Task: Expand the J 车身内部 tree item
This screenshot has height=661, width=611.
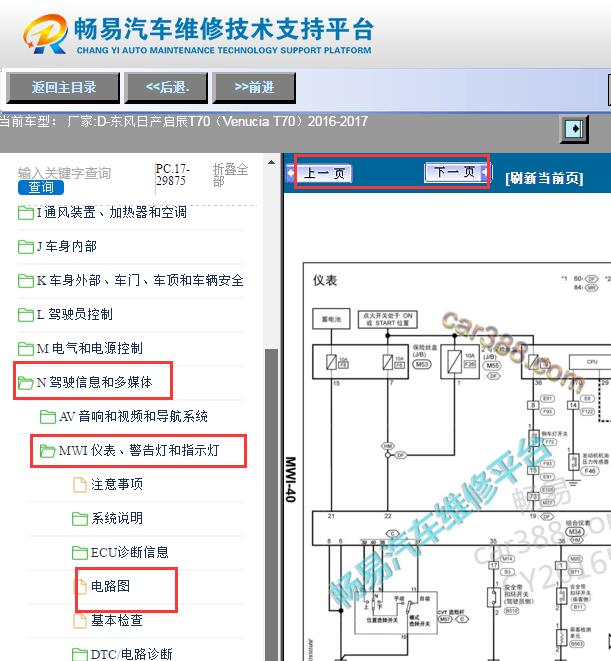Action: click(67, 247)
